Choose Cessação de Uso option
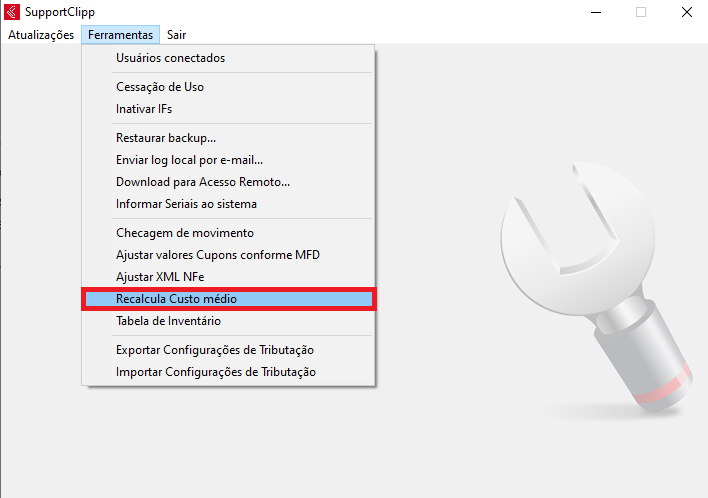This screenshot has width=708, height=498. pyautogui.click(x=160, y=87)
